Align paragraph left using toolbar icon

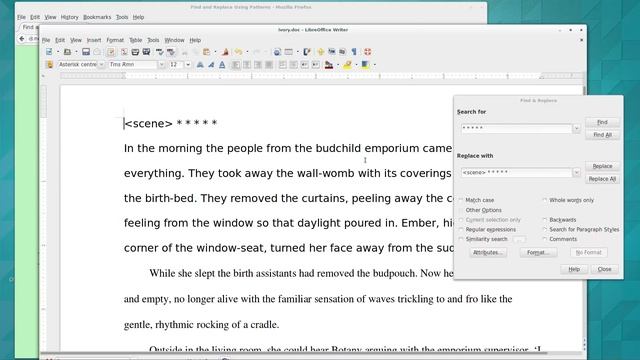tap(236, 64)
